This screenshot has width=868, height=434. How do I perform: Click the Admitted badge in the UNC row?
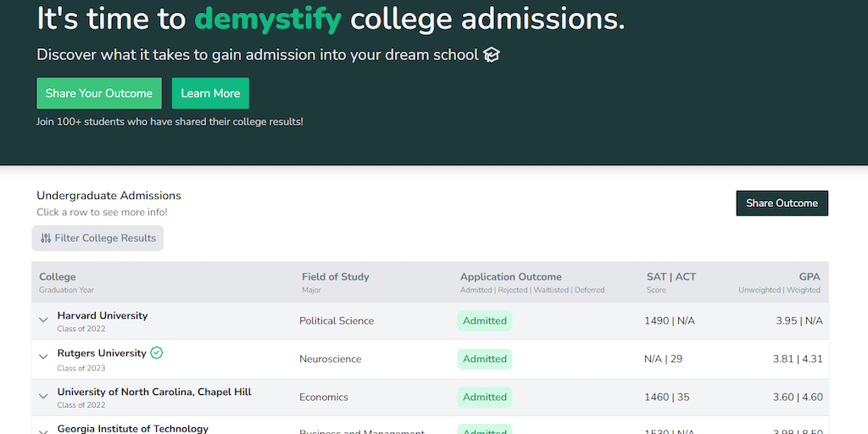coord(485,397)
